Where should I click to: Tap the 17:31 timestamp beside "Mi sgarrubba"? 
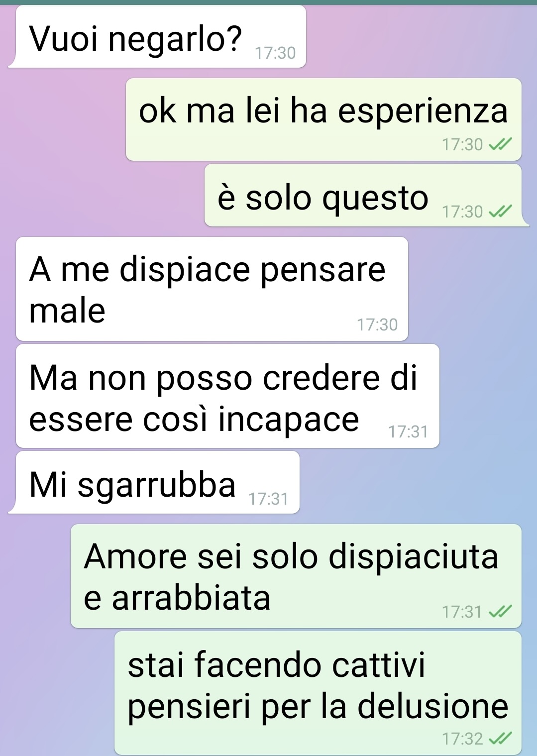coord(268,499)
